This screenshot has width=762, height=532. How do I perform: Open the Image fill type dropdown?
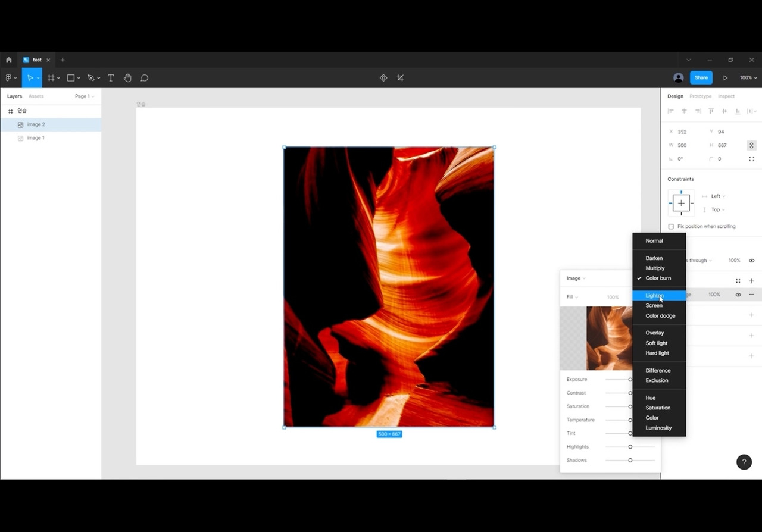pos(576,278)
